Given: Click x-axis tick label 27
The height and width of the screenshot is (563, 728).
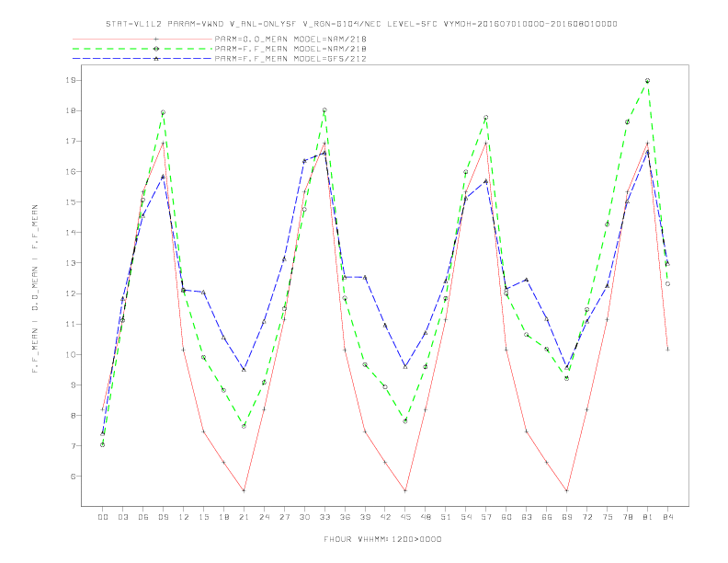Looking at the screenshot, I should coord(284,517).
